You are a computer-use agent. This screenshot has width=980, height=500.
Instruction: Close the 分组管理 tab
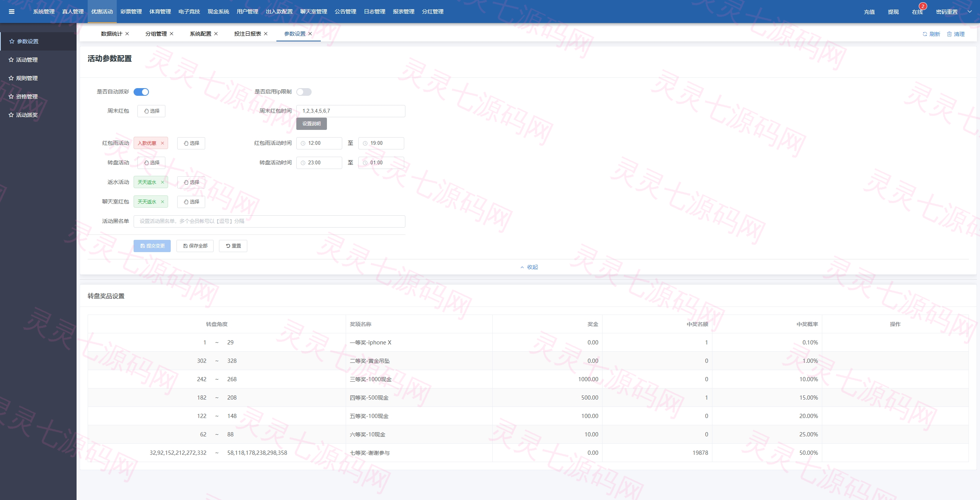tap(171, 34)
